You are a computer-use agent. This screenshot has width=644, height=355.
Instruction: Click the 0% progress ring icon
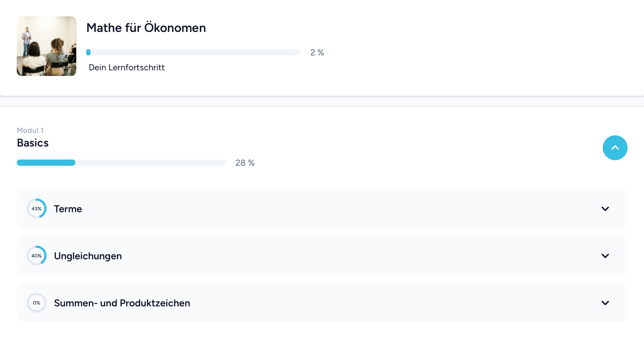[x=37, y=303]
